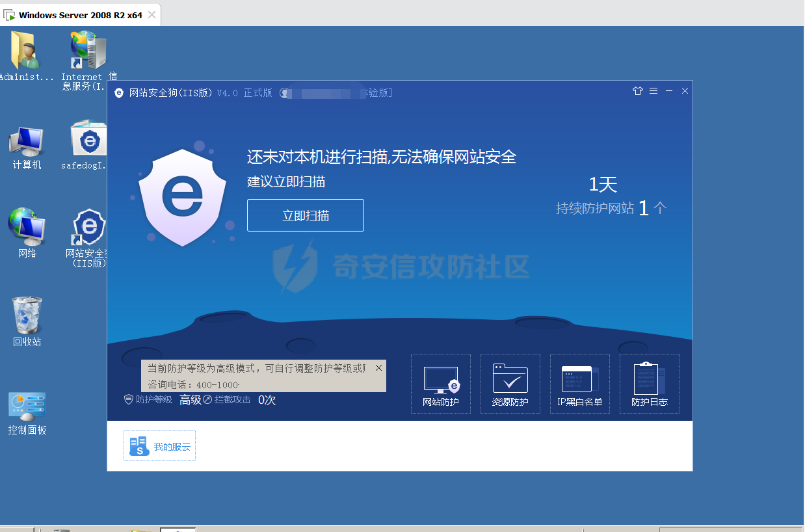The height and width of the screenshot is (532, 805).
Task: Click the skin (shirt) icon in title bar
Action: [x=637, y=91]
